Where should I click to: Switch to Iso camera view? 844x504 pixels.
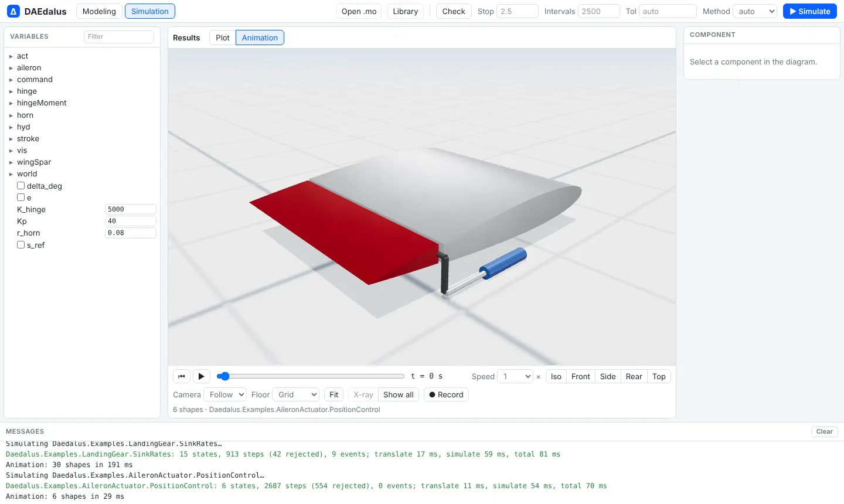[556, 376]
